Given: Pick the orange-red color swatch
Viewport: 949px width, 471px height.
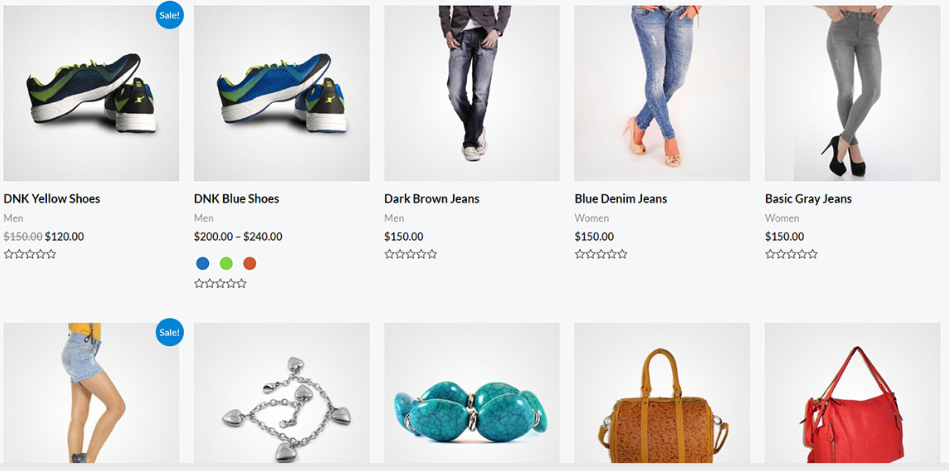Looking at the screenshot, I should (x=249, y=263).
